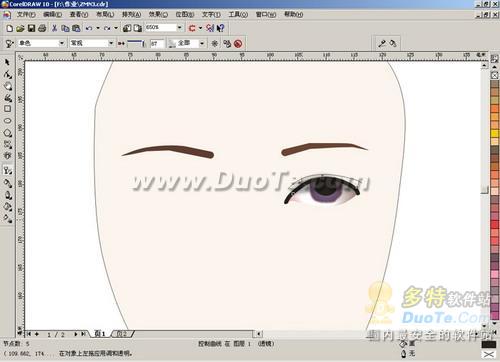Select the Freehand drawing tool

pyautogui.click(x=7, y=98)
